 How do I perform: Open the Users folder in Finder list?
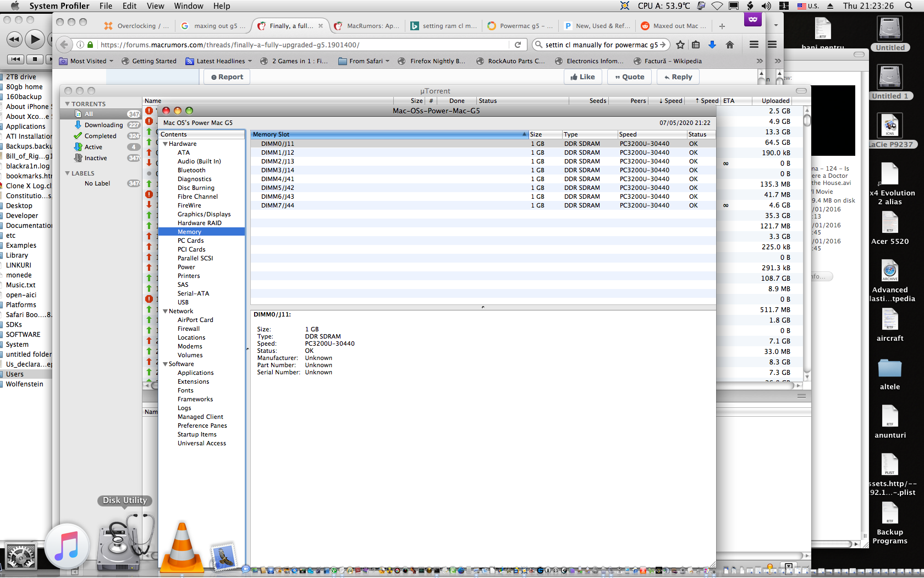[x=26, y=374]
